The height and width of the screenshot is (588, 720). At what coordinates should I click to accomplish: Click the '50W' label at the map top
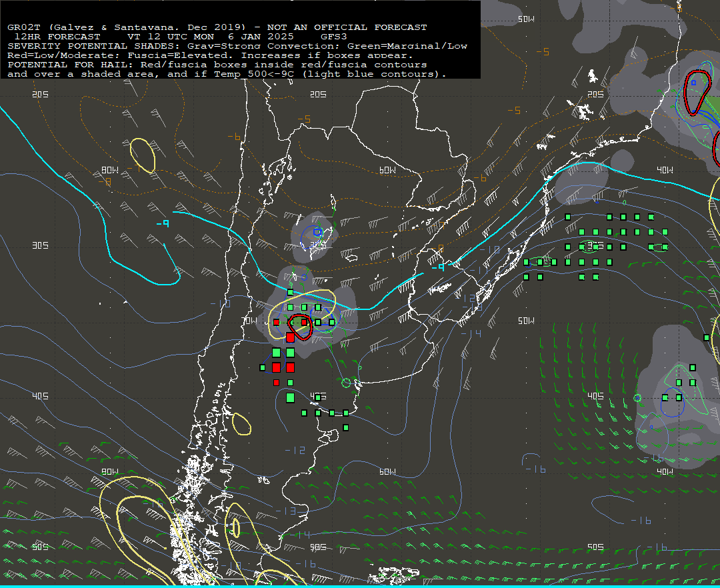526,19
